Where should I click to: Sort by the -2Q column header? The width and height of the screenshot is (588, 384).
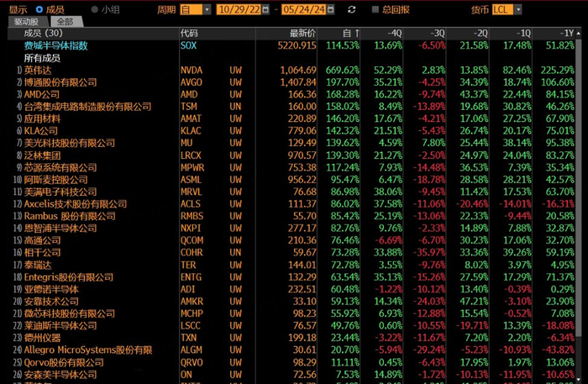[480, 34]
